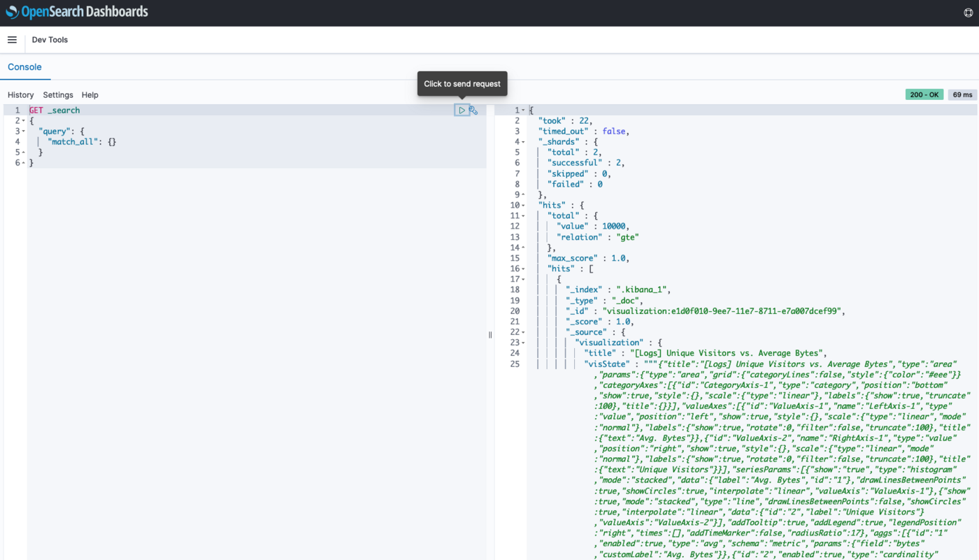Click the Dev Tools breadcrumb label
The image size is (979, 560).
(49, 39)
